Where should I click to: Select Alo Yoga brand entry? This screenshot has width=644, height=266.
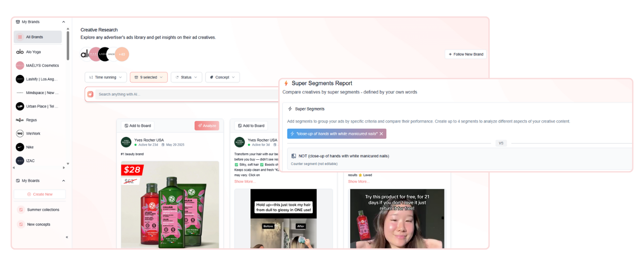click(38, 52)
